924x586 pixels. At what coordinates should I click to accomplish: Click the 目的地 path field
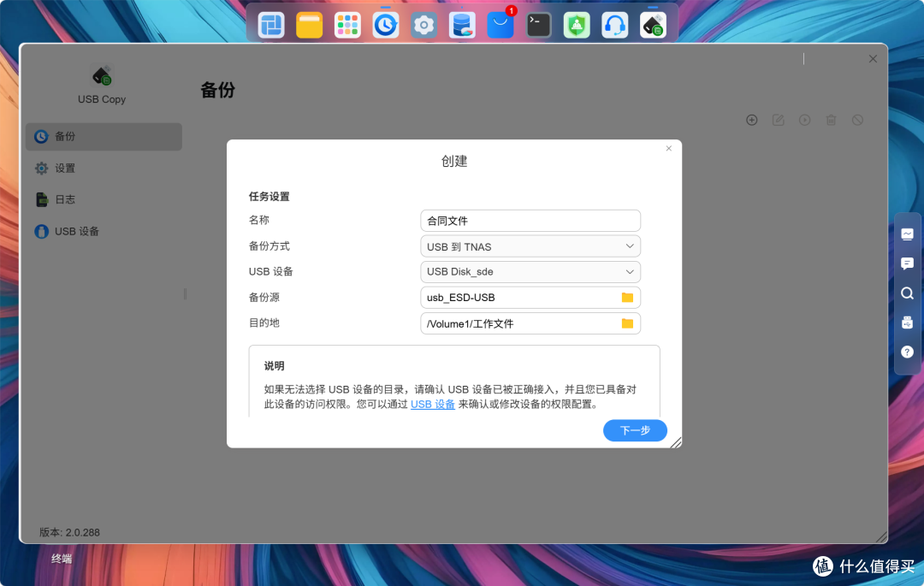click(530, 323)
